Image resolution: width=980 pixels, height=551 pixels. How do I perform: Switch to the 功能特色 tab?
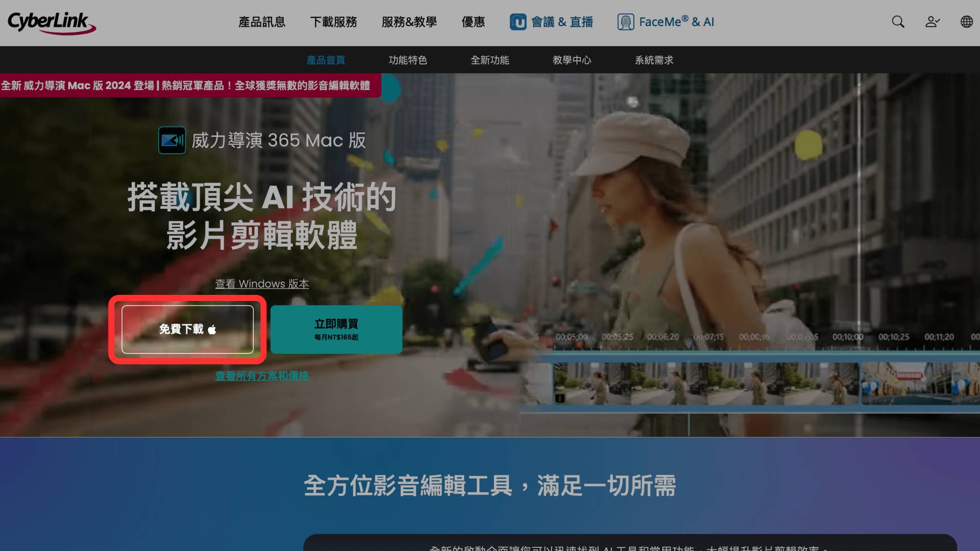tap(408, 60)
